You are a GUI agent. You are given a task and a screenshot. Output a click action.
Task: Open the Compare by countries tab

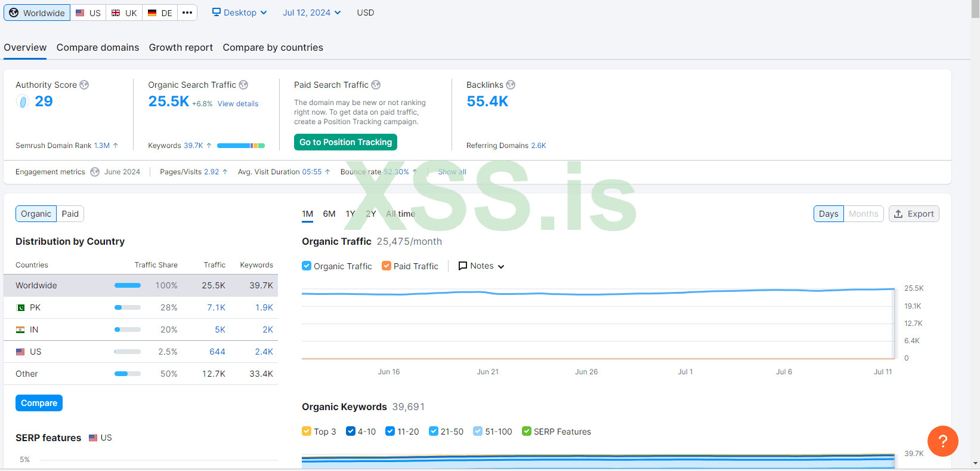[x=273, y=48]
